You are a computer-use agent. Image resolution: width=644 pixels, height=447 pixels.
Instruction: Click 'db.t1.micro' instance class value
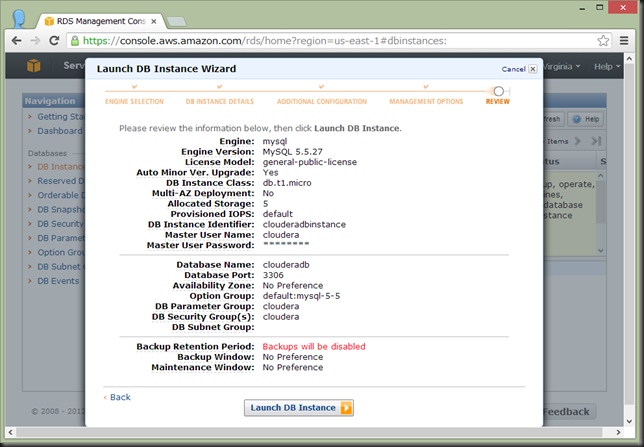point(287,183)
